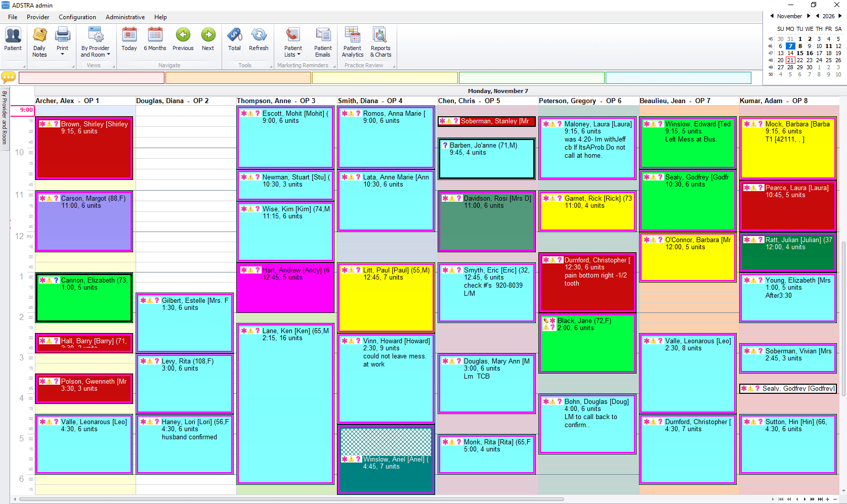Click the 6 Months navigation icon

155,39
